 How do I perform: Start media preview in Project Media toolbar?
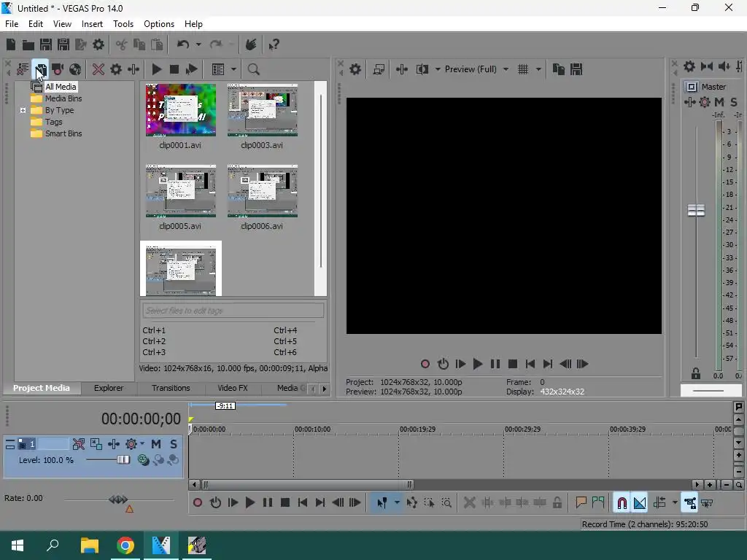(156, 69)
